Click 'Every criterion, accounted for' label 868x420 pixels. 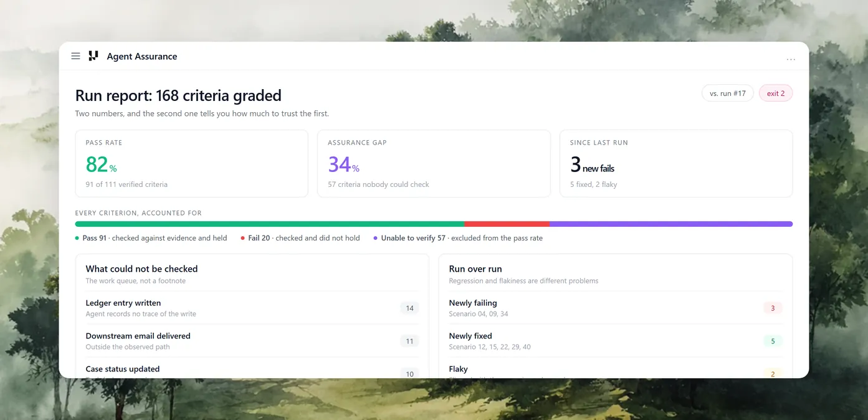coord(138,213)
